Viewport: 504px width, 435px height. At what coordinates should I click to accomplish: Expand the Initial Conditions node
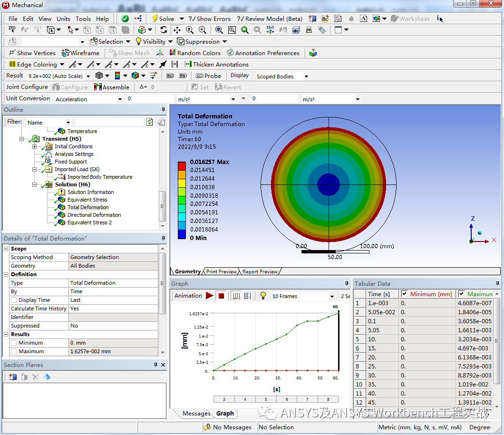tap(34, 146)
